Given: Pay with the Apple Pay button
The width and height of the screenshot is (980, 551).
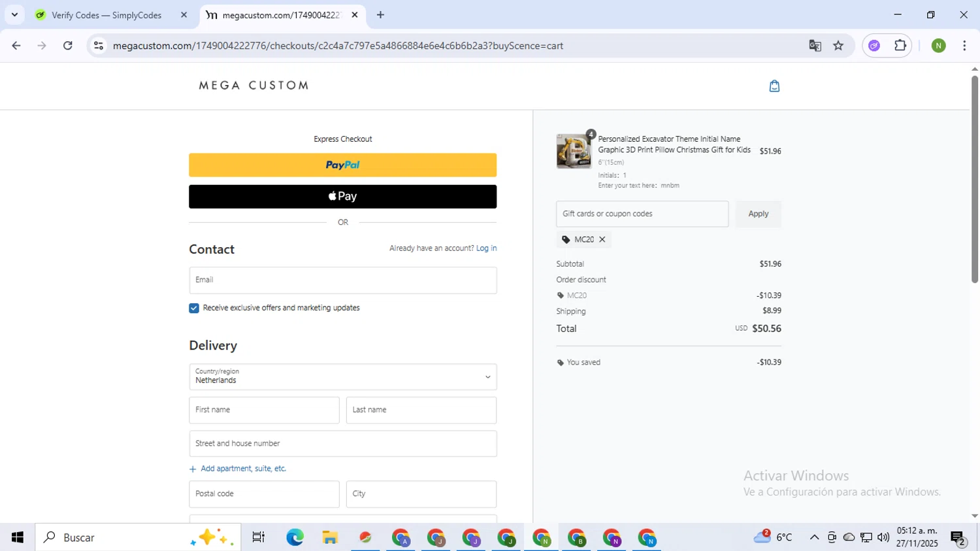Looking at the screenshot, I should click(342, 197).
